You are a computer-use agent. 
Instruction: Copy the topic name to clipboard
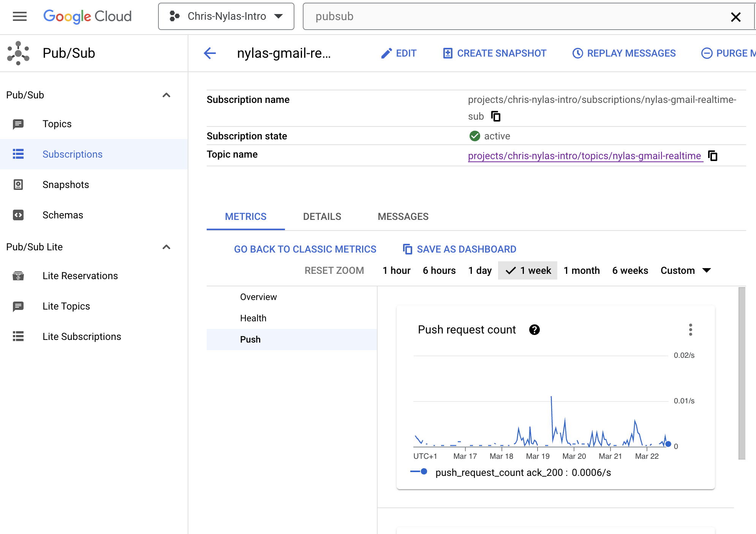pyautogui.click(x=713, y=156)
